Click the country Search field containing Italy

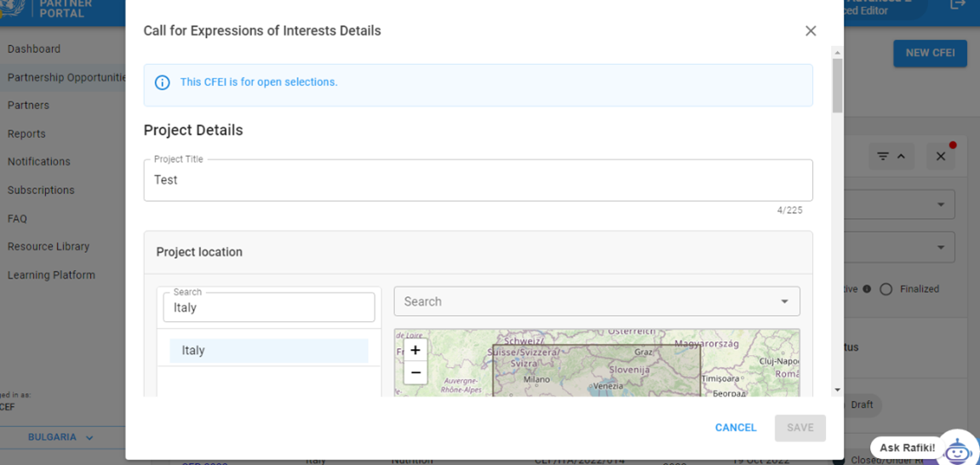point(269,307)
